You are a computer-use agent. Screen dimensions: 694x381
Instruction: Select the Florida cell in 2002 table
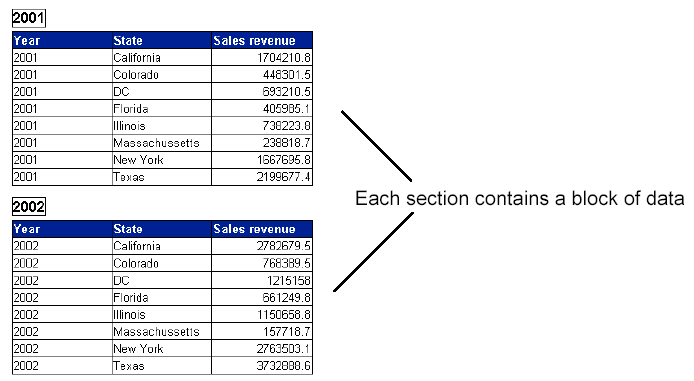click(162, 297)
